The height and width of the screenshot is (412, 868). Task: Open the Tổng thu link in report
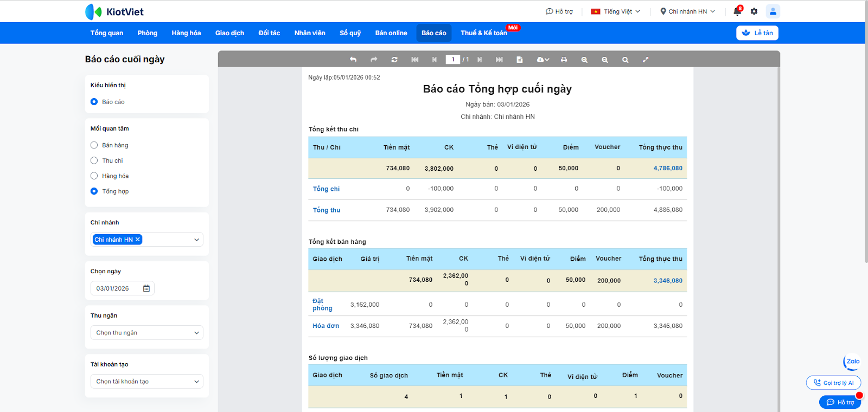pyautogui.click(x=327, y=210)
